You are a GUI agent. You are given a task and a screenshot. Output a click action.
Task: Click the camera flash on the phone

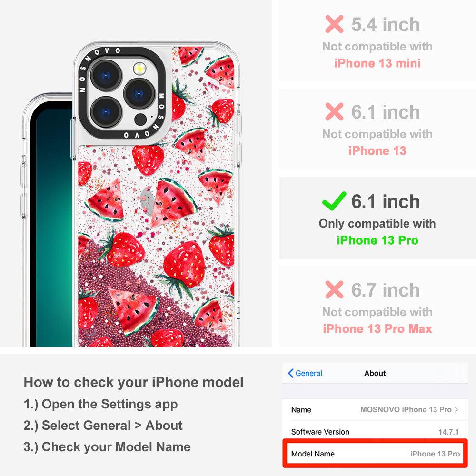[x=139, y=68]
